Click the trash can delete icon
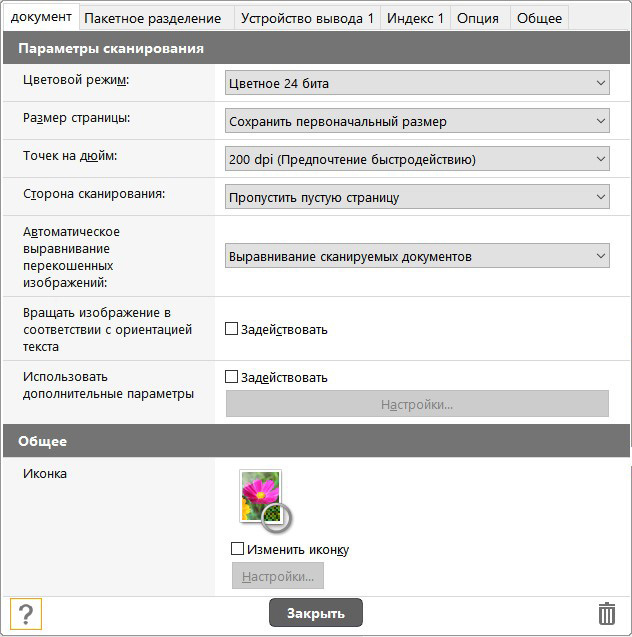Image resolution: width=632 pixels, height=637 pixels. 606,613
